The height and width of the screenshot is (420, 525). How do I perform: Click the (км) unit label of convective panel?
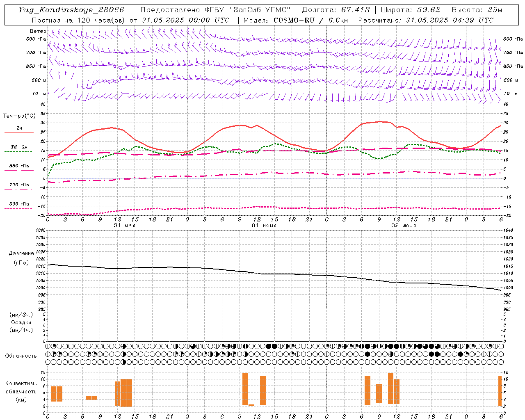point(21,399)
